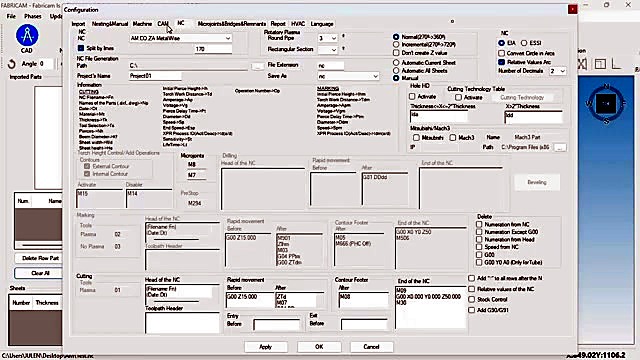Click the view orientation compass cube
Screen dimensions: 640x360
pyautogui.click(x=606, y=104)
